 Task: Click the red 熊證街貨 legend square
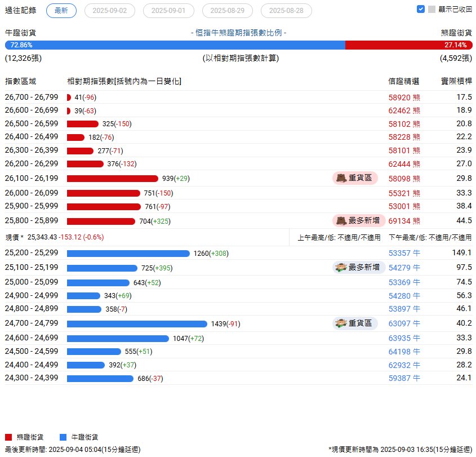pos(8,437)
